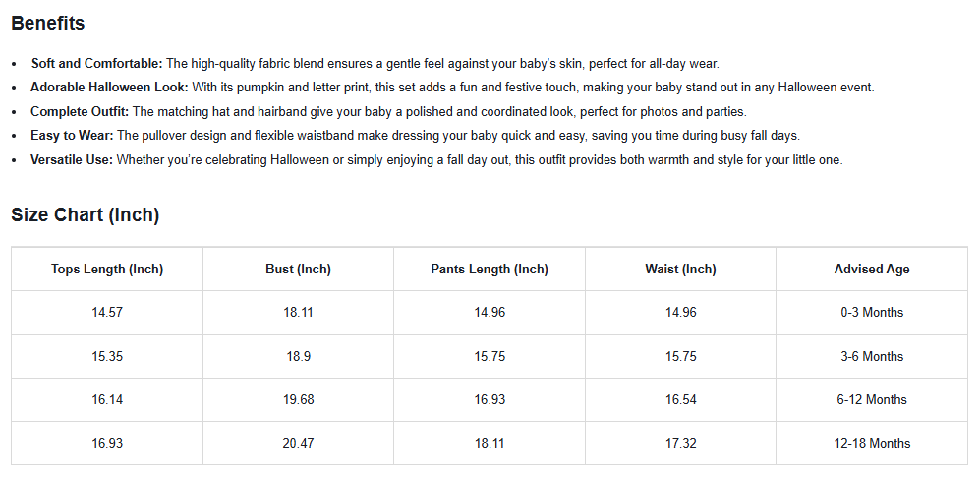Click the Waist (Inch) column header
The image size is (980, 482).
click(680, 269)
